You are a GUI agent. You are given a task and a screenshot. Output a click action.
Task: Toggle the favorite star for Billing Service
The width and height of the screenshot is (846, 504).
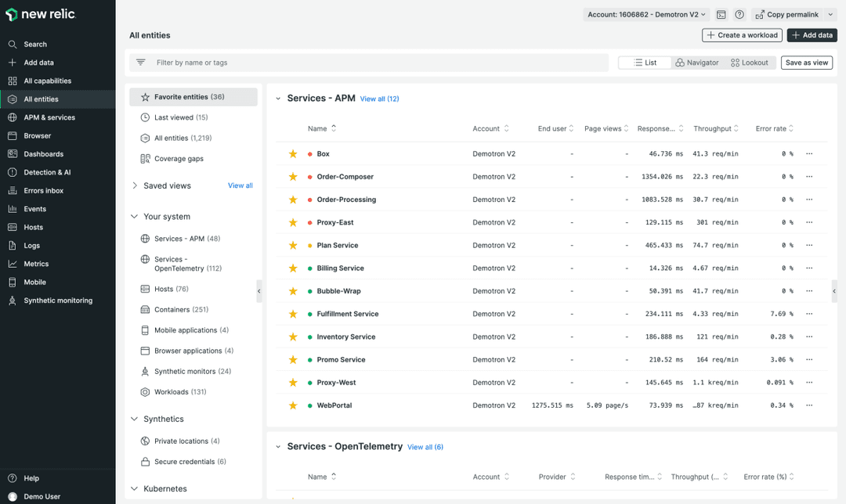(x=292, y=268)
